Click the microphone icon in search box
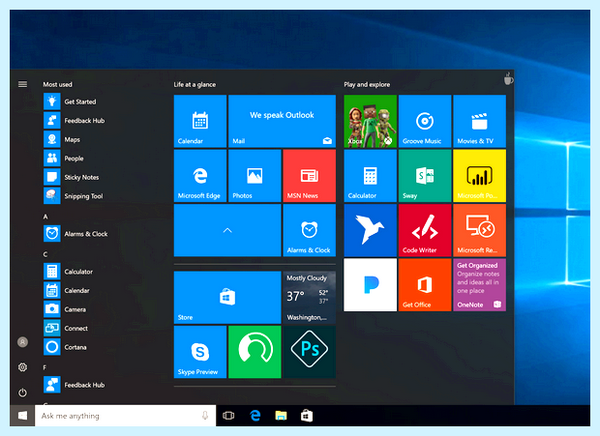Image resolution: width=600 pixels, height=436 pixels. click(205, 416)
